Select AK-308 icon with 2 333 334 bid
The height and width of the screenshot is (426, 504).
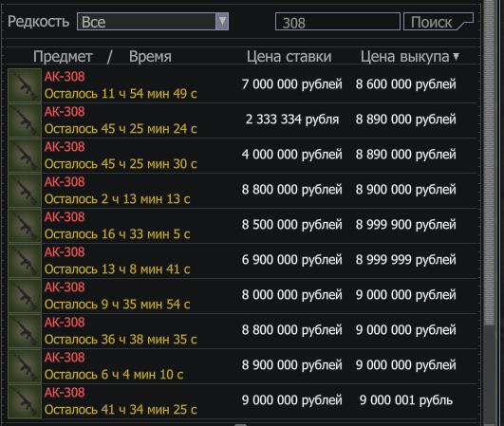[25, 120]
